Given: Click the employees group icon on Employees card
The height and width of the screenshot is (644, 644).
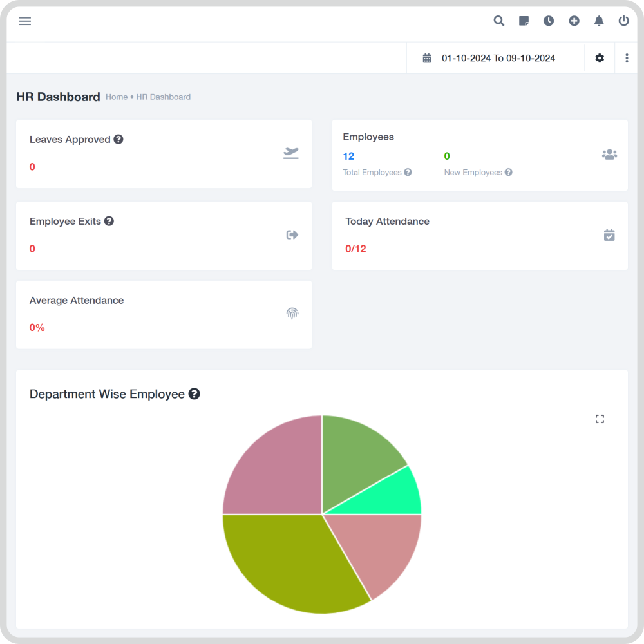Looking at the screenshot, I should click(609, 154).
